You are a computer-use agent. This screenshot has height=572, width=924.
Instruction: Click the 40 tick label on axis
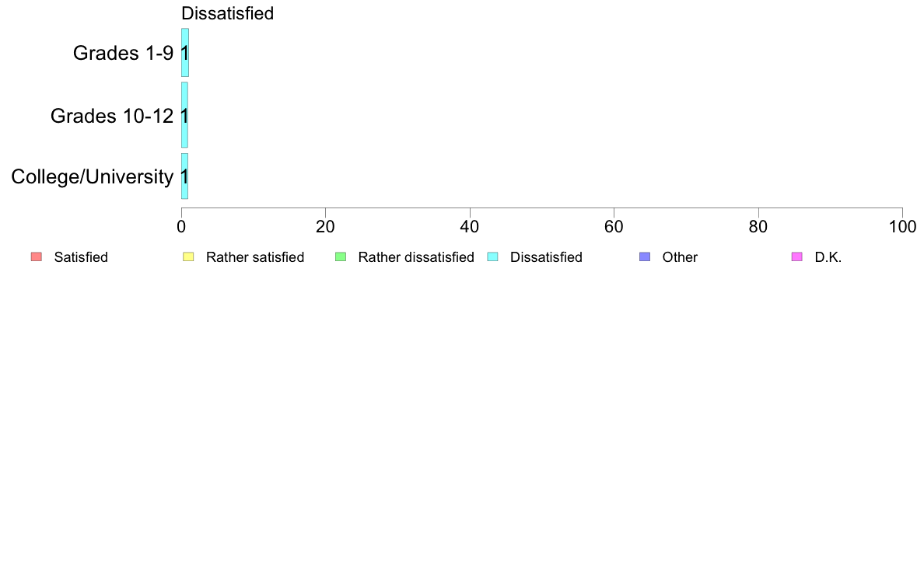[x=470, y=227]
